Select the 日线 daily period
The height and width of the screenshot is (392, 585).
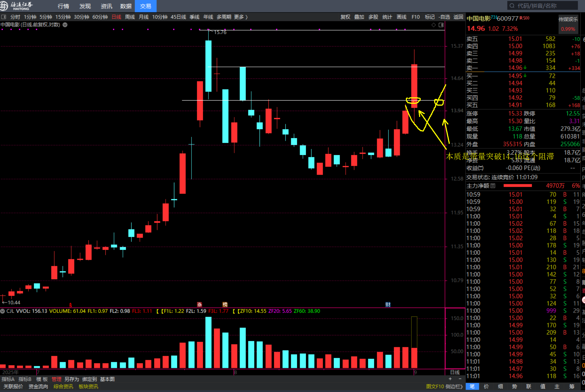click(x=116, y=17)
